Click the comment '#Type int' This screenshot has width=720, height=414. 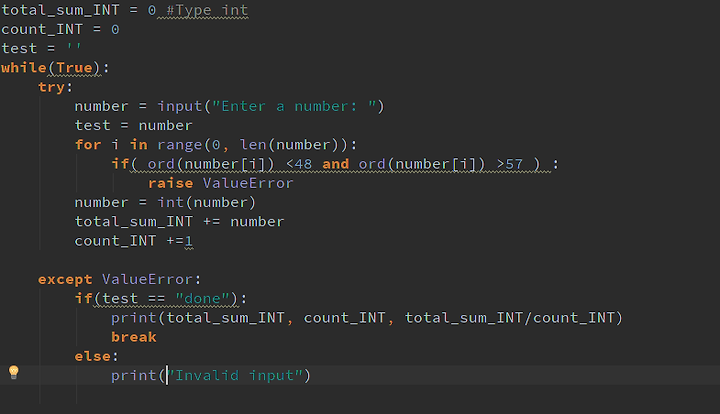coord(207,10)
